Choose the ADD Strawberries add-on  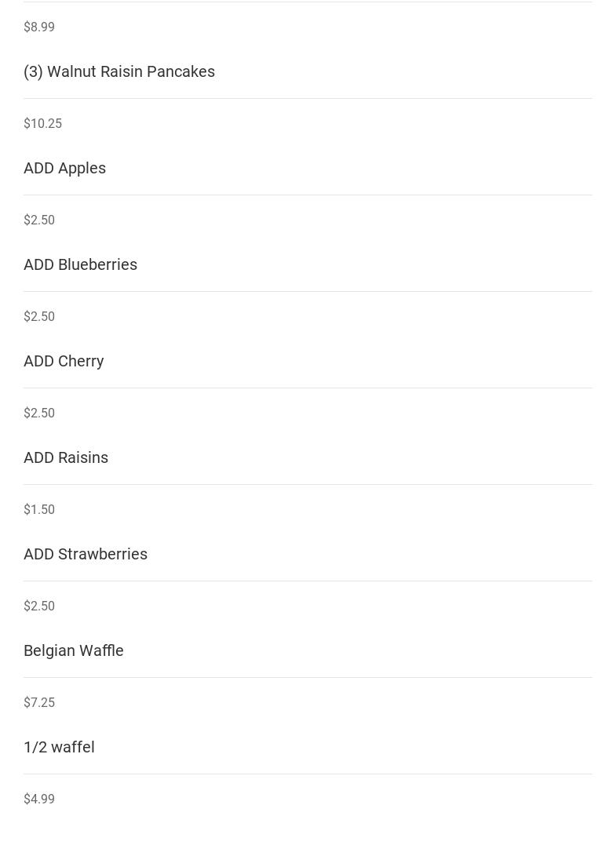pos(86,554)
